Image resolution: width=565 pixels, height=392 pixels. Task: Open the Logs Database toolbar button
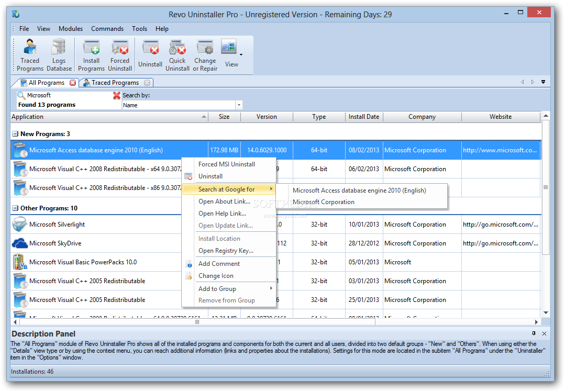[59, 55]
